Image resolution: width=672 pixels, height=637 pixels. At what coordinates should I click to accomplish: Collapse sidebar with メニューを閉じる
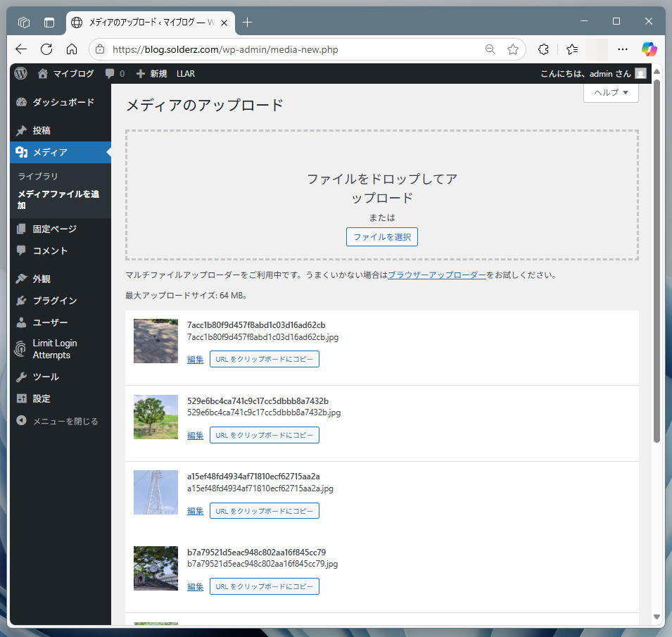pyautogui.click(x=65, y=421)
